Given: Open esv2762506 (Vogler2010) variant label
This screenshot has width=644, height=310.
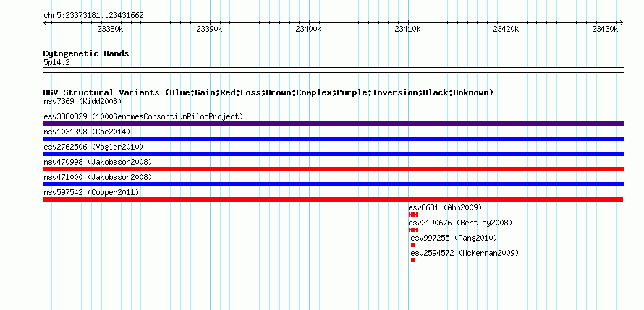Looking at the screenshot, I should (93, 147).
